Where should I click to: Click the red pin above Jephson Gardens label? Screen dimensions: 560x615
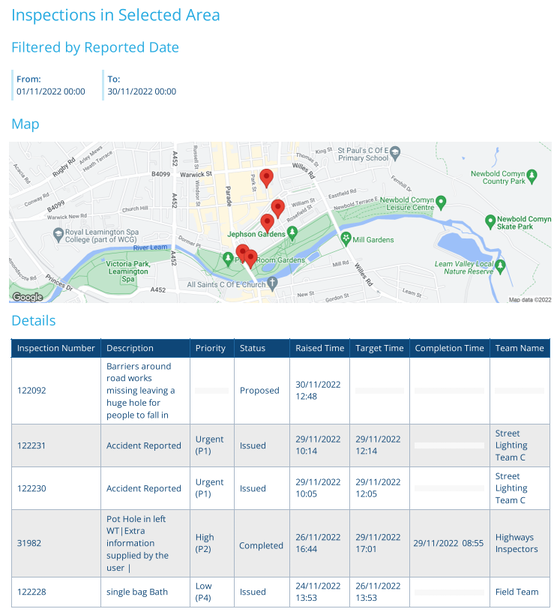pyautogui.click(x=267, y=223)
